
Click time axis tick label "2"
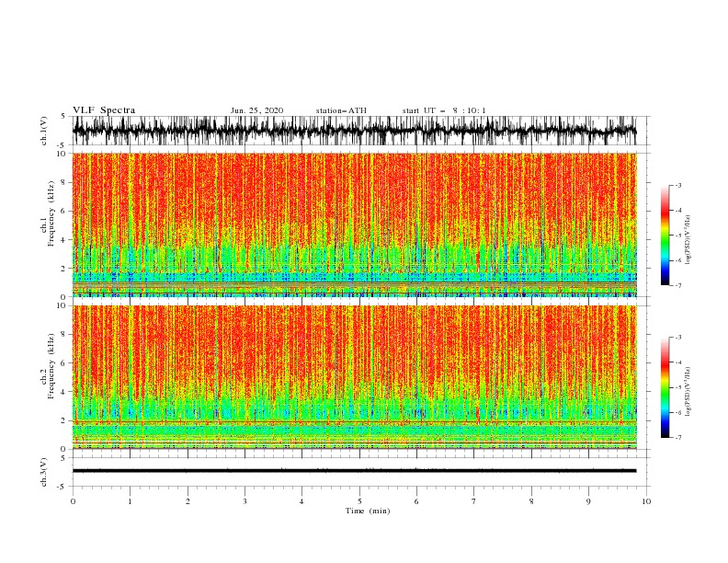tap(188, 501)
